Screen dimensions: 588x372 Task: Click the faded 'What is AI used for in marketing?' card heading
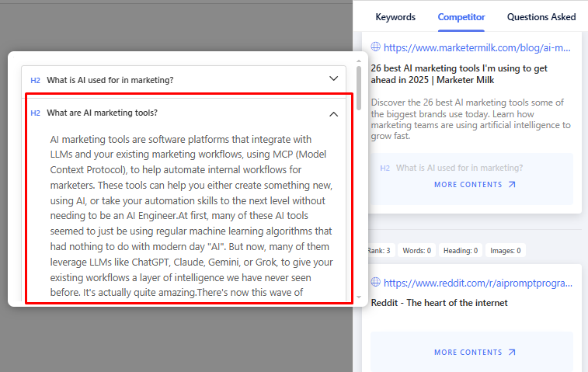click(459, 168)
